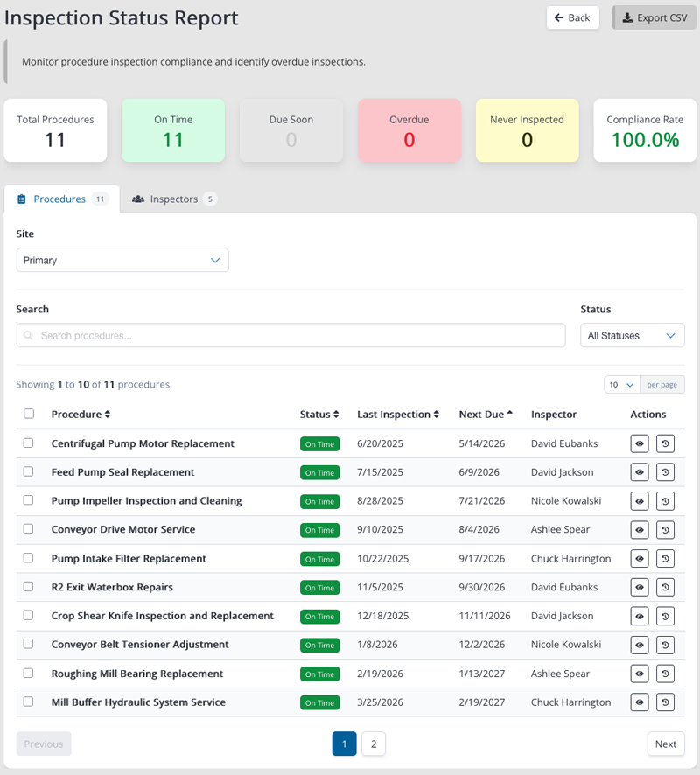Click the Compliance Rate summary card

645,130
